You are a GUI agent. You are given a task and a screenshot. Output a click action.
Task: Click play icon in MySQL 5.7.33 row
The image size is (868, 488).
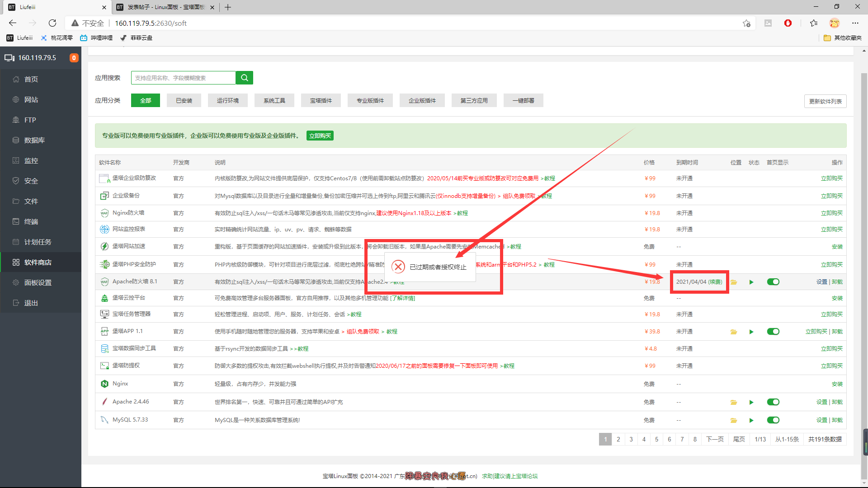[751, 420]
